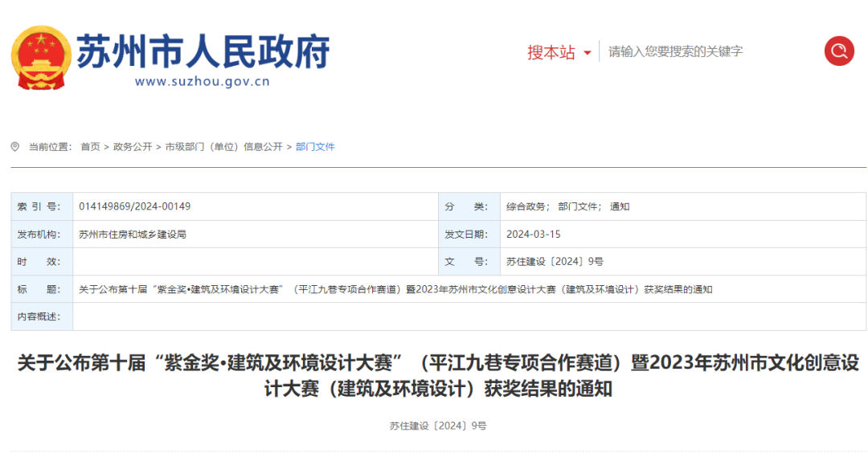The height and width of the screenshot is (453, 868).
Task: Open 市级部门（单位）信息公开 breadcrumb link
Action: (x=224, y=147)
